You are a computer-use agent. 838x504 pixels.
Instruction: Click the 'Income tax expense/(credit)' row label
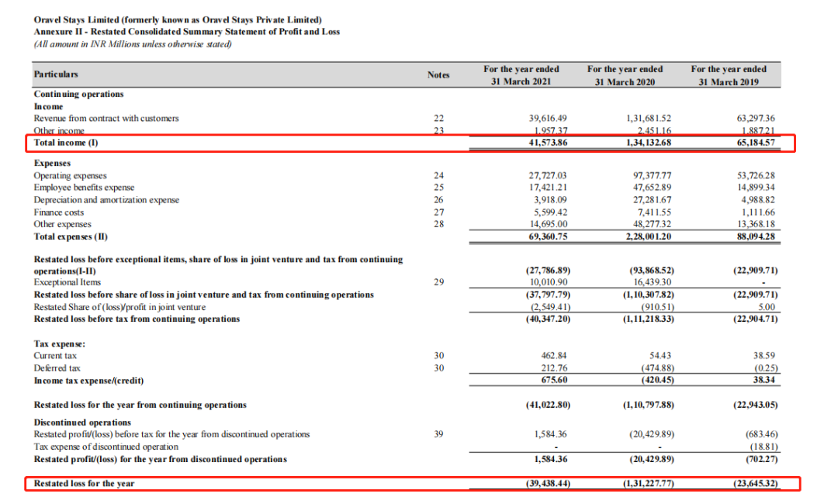pyautogui.click(x=88, y=381)
